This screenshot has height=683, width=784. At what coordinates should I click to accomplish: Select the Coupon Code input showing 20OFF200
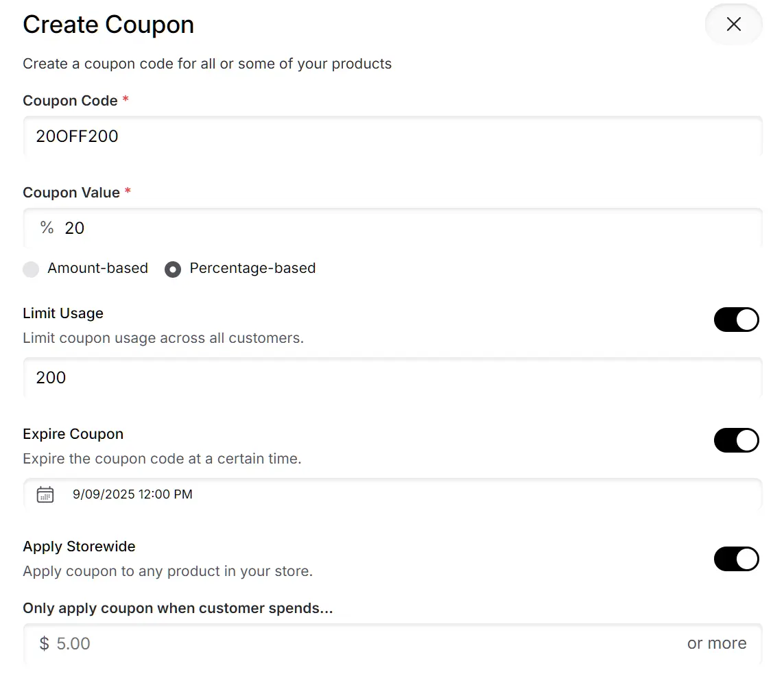coord(274,136)
